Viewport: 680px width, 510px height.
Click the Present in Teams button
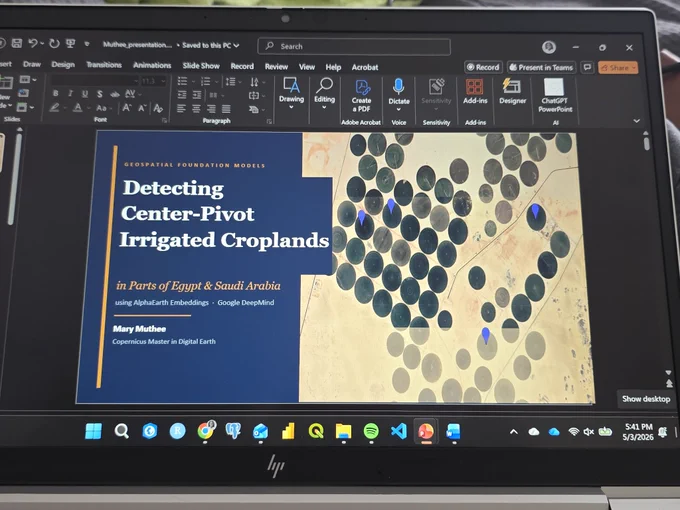(x=541, y=67)
